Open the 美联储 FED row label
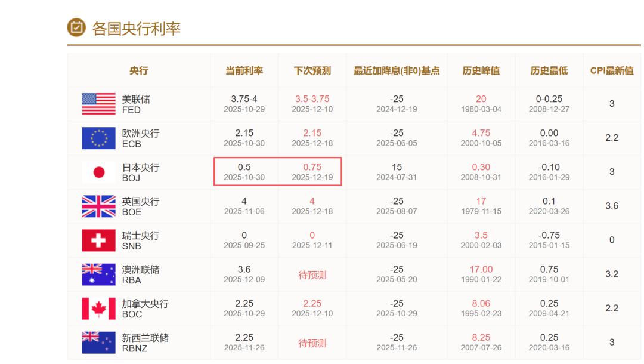The image size is (644, 364). pos(136,104)
